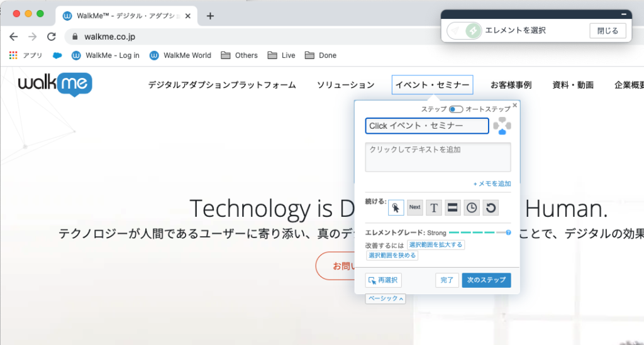Select the clock delay trigger icon
This screenshot has height=345, width=644.
tap(472, 207)
